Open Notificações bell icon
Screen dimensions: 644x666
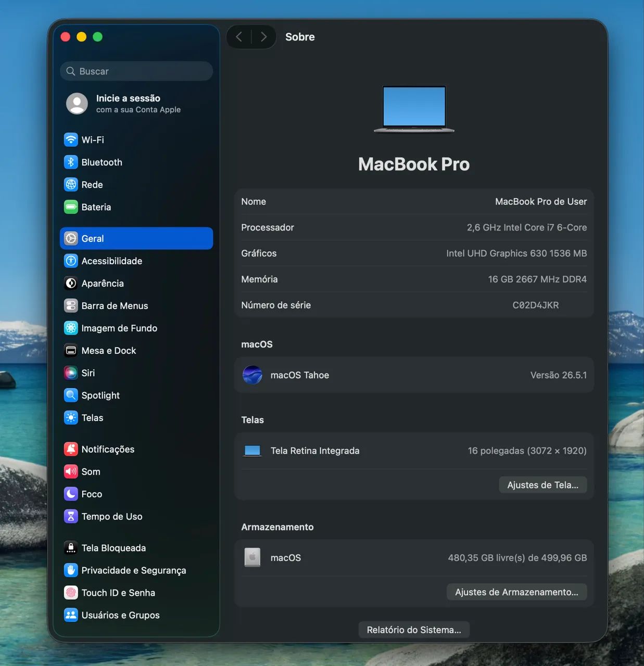coord(71,449)
